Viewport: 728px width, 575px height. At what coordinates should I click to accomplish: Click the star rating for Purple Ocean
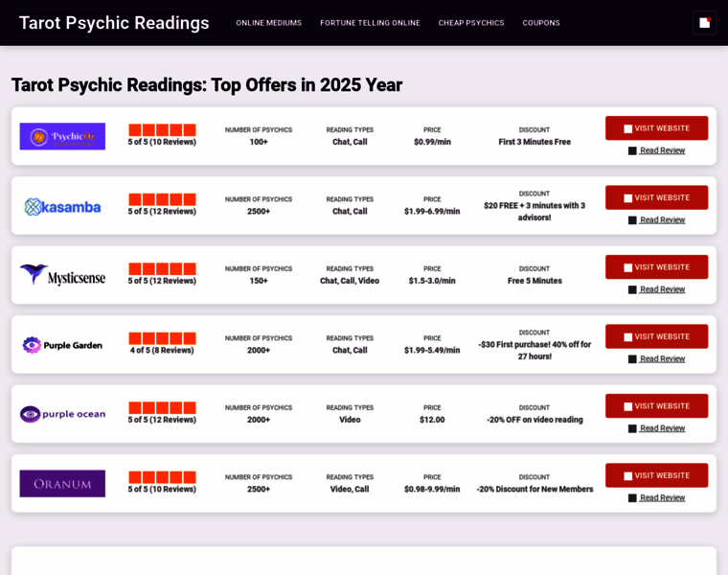pyautogui.click(x=162, y=408)
